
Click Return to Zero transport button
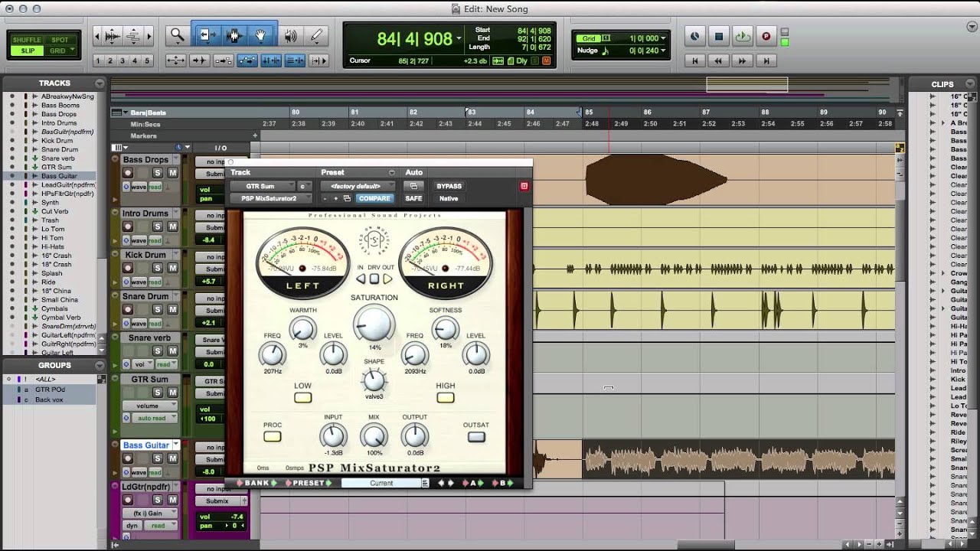pos(694,60)
